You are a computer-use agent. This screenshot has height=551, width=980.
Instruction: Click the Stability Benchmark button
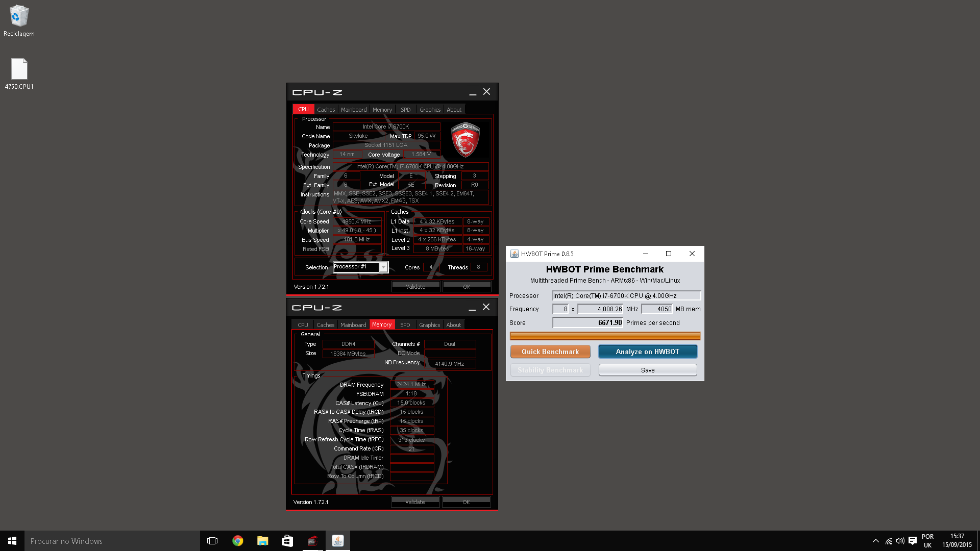tap(550, 370)
